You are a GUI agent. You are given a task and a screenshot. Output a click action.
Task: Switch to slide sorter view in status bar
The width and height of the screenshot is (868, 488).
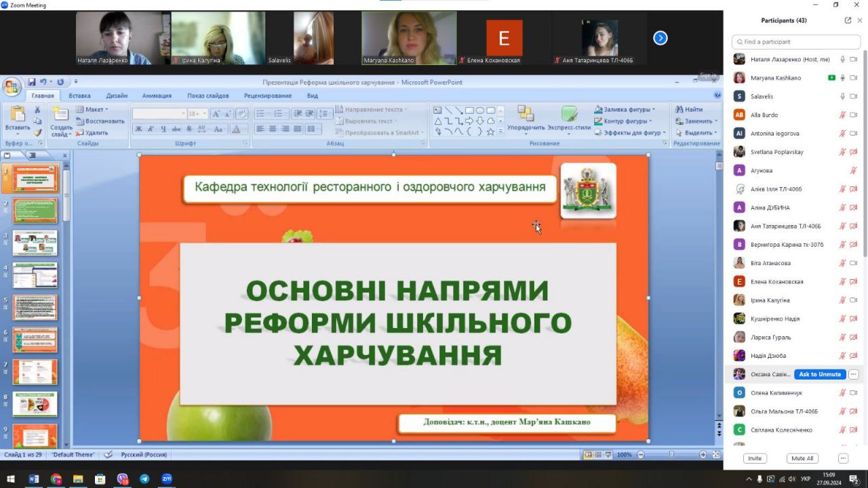[598, 455]
